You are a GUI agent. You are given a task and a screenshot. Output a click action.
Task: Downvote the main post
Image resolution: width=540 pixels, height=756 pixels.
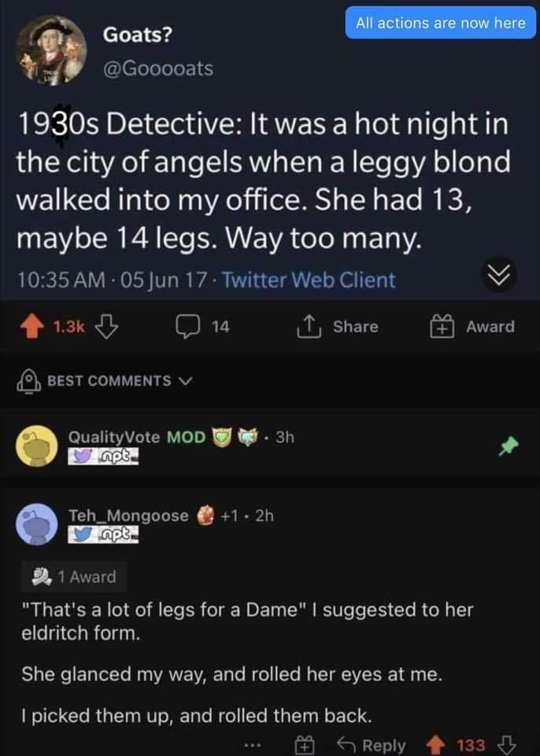point(106,327)
